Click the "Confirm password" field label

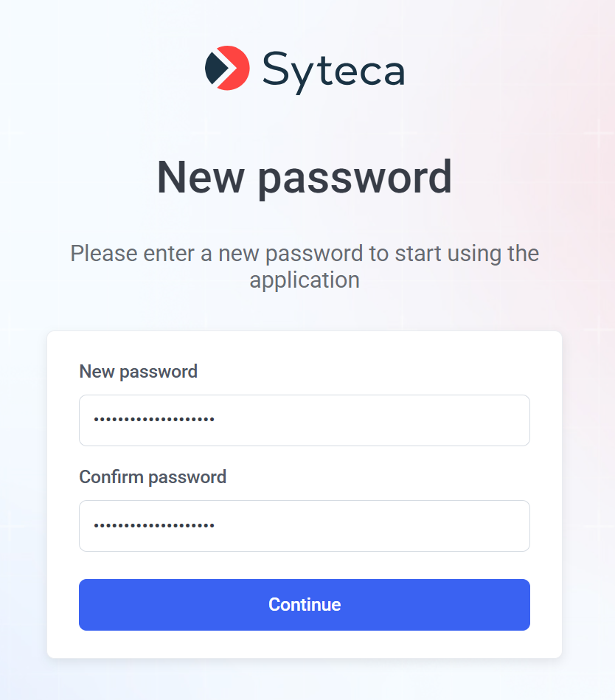[x=153, y=477]
